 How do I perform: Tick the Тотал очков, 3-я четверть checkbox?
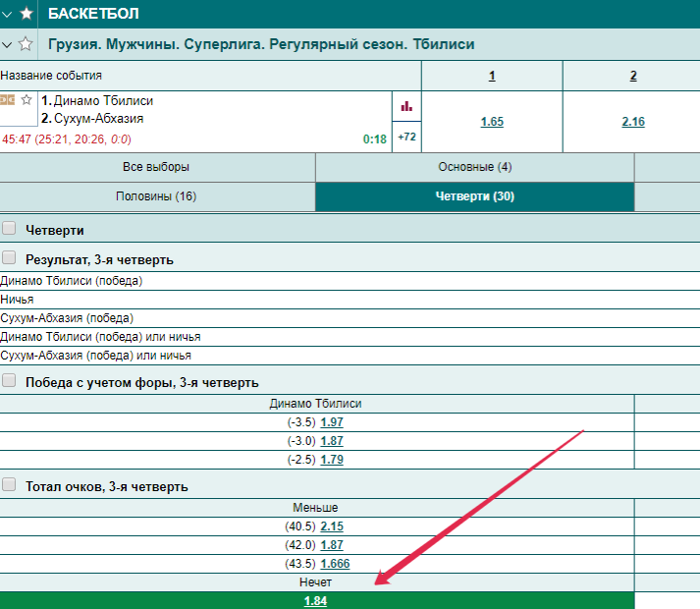coord(10,485)
